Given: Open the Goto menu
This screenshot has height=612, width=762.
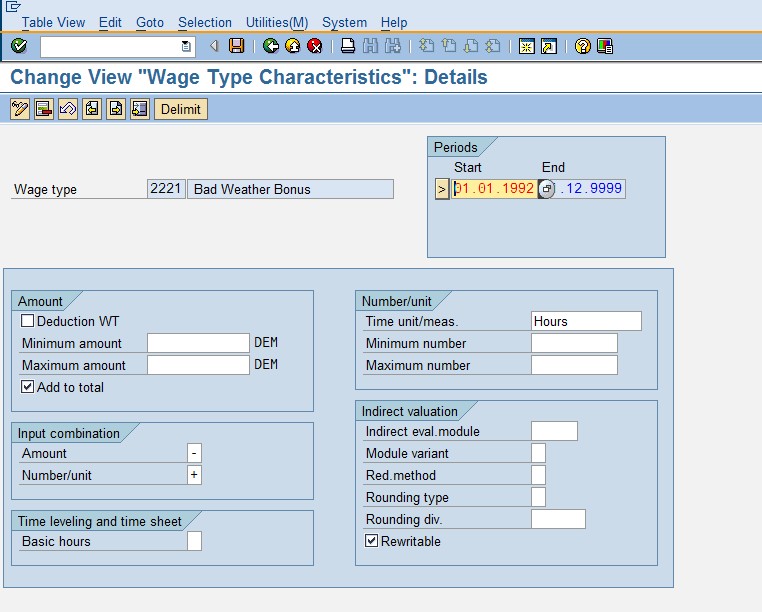Looking at the screenshot, I should tap(150, 22).
